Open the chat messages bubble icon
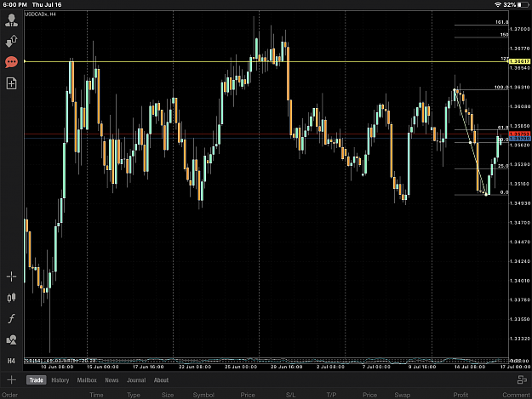The image size is (532, 399). pyautogui.click(x=12, y=62)
